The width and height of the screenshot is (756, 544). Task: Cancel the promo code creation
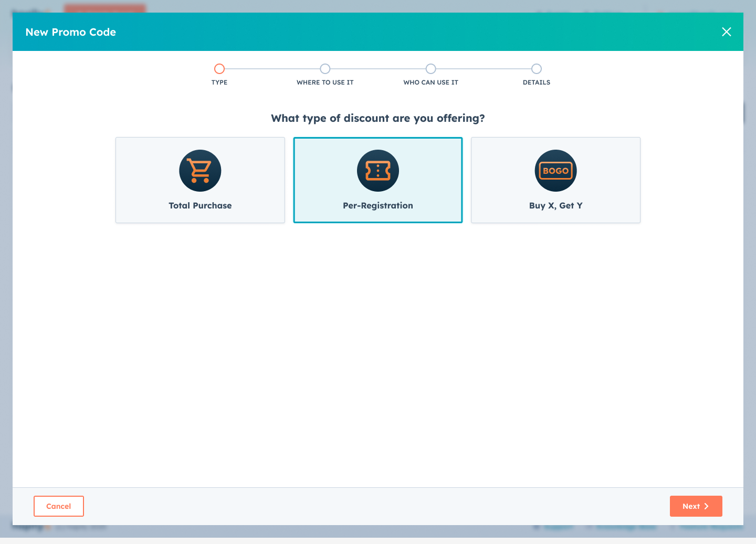tap(59, 506)
